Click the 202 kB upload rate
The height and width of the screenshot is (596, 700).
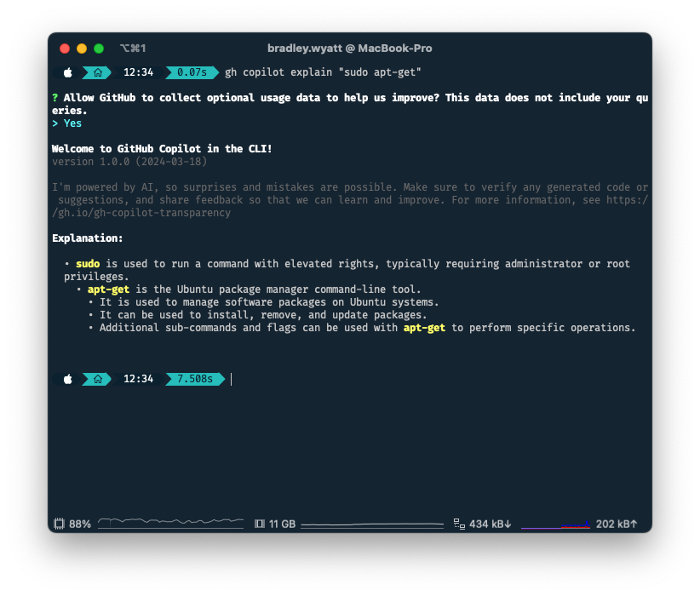(617, 524)
